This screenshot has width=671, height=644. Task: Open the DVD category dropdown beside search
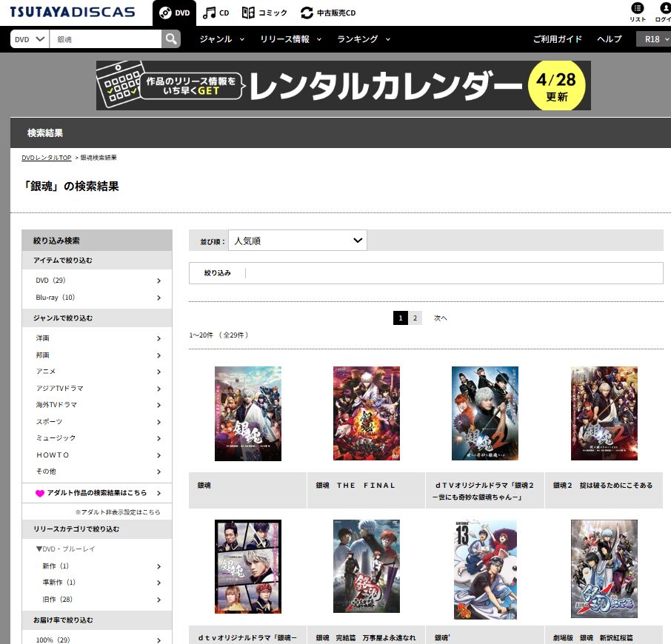point(30,39)
